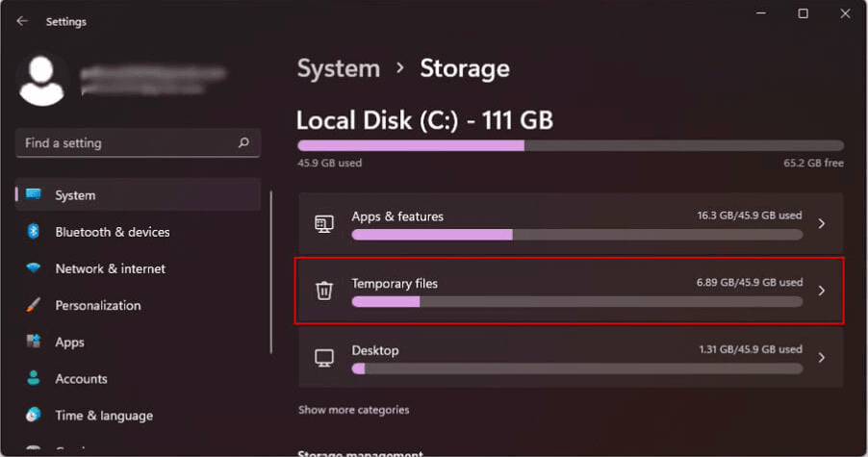The width and height of the screenshot is (868, 457).
Task: Click the back arrow in Settings title bar
Action: [22, 20]
